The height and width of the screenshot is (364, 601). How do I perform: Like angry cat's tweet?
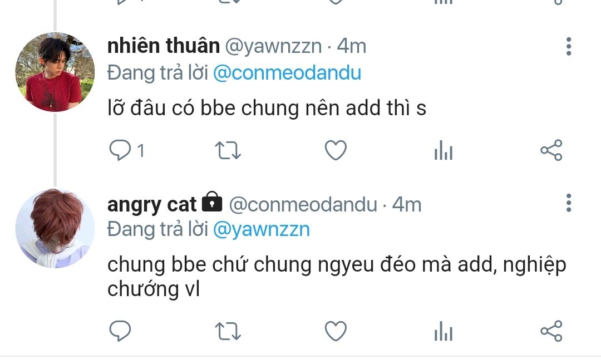click(336, 331)
